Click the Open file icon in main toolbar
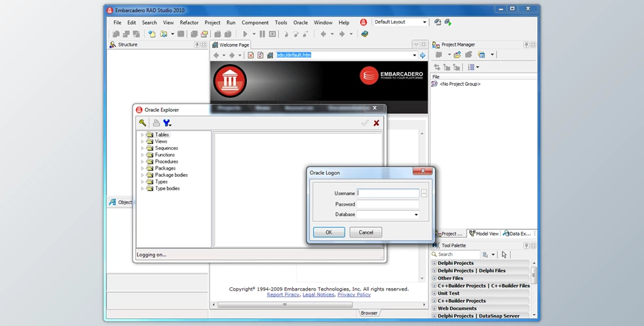 pos(164,34)
